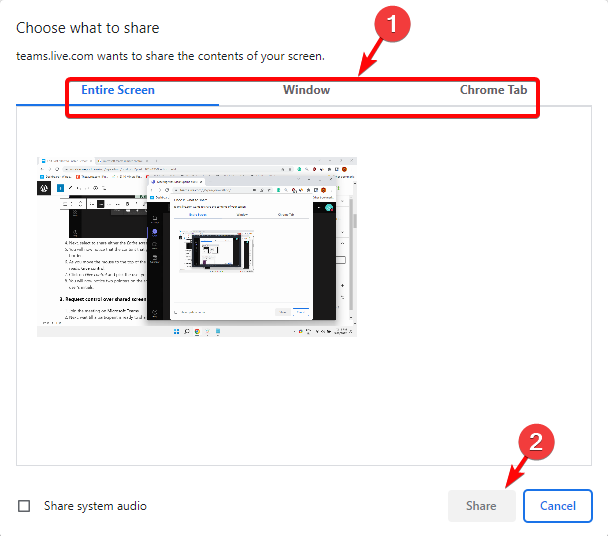Image resolution: width=608 pixels, height=536 pixels.
Task: Click the Cancel button
Action: pyautogui.click(x=558, y=506)
